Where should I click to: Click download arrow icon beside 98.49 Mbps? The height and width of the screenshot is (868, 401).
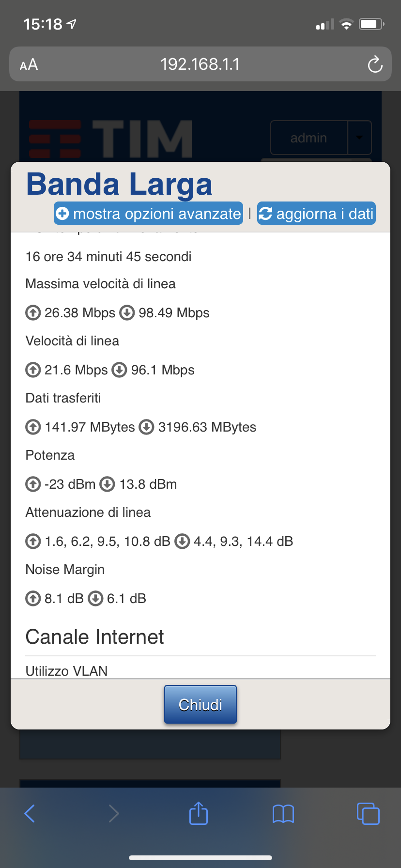(x=127, y=313)
